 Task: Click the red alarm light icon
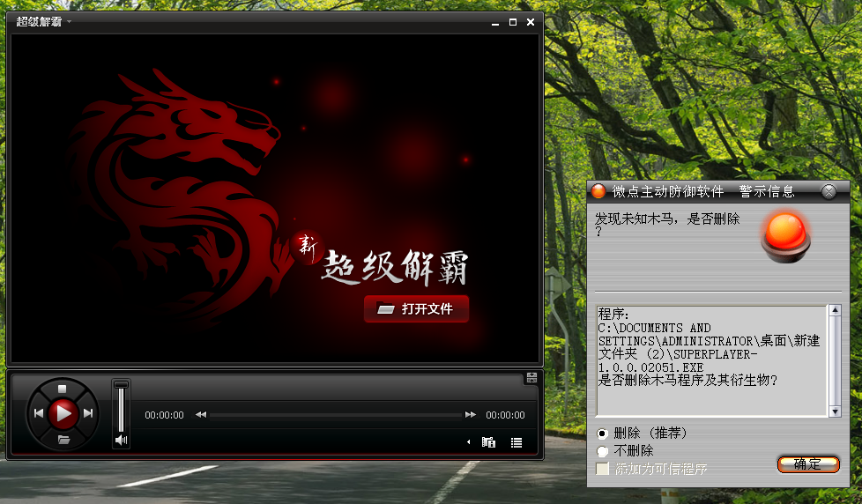(x=786, y=237)
